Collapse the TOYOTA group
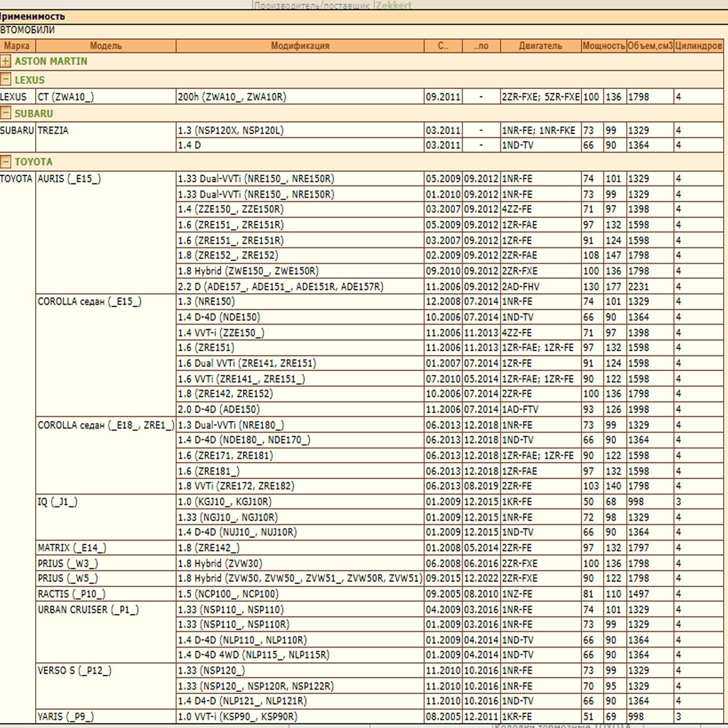The width and height of the screenshot is (728, 728). coord(5,162)
